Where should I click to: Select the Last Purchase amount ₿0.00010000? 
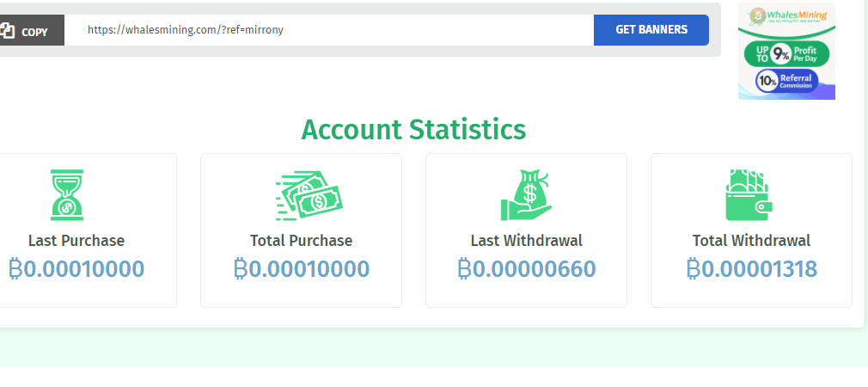pyautogui.click(x=76, y=269)
